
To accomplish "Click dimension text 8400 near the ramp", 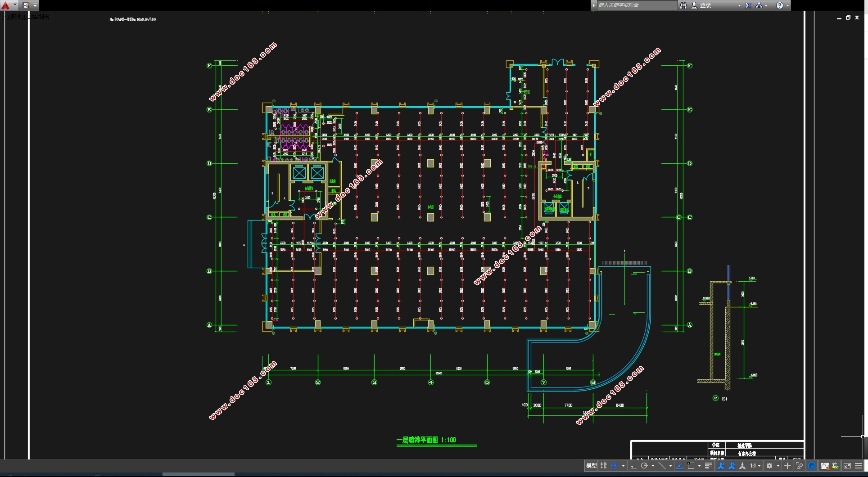I will point(620,405).
